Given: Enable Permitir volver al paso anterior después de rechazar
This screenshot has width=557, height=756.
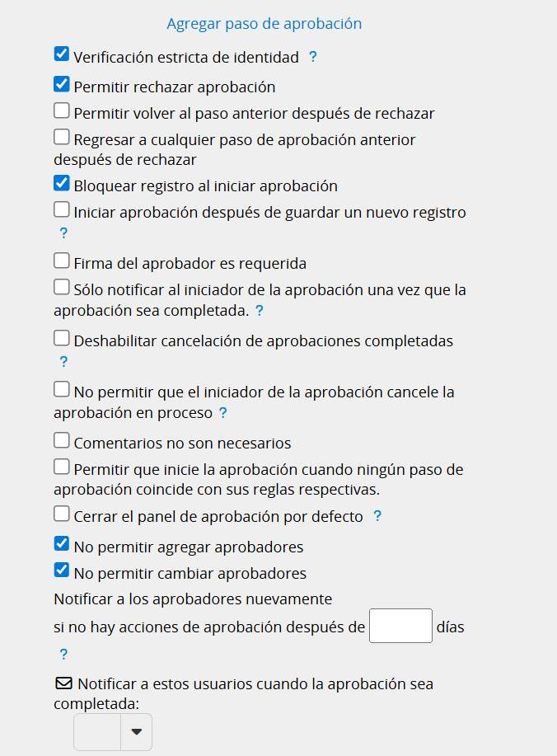Looking at the screenshot, I should pyautogui.click(x=62, y=110).
